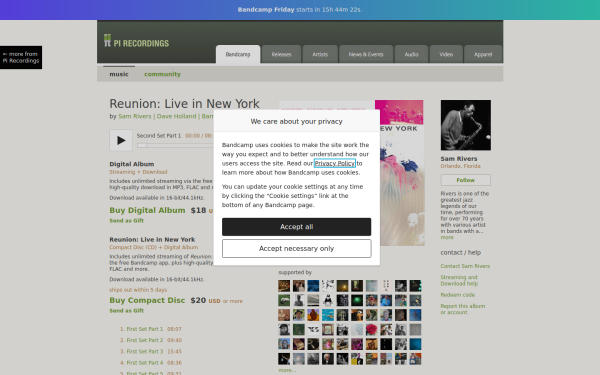Click the first supporter avatar in top row
Image resolution: width=600 pixels, height=375 pixels.
pyautogui.click(x=284, y=286)
